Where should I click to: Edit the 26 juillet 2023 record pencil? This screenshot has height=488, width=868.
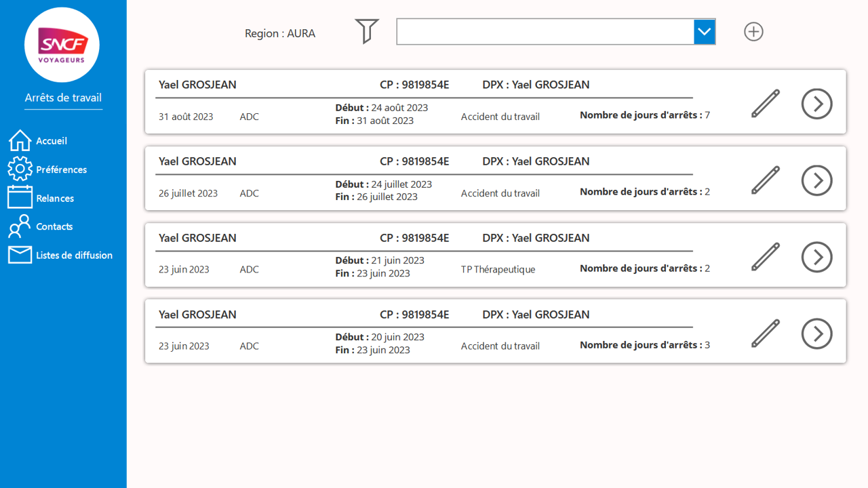(766, 180)
